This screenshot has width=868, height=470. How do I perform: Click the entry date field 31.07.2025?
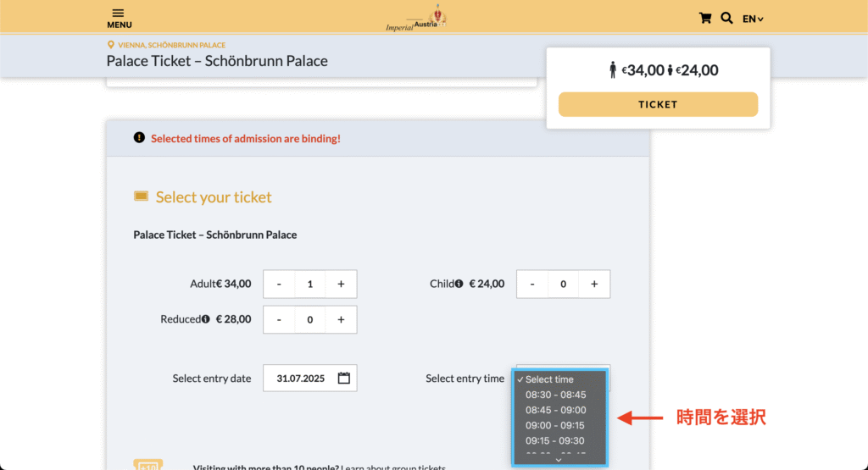(x=310, y=379)
